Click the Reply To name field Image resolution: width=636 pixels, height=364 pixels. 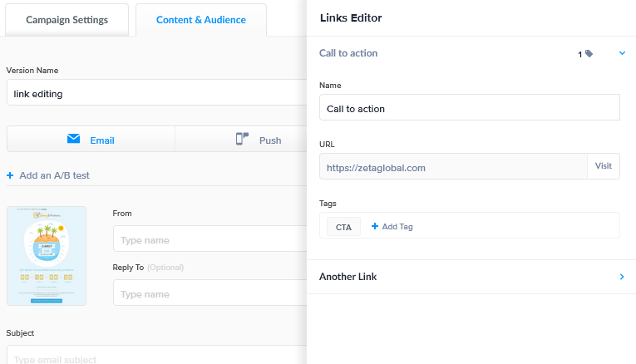[210, 294]
